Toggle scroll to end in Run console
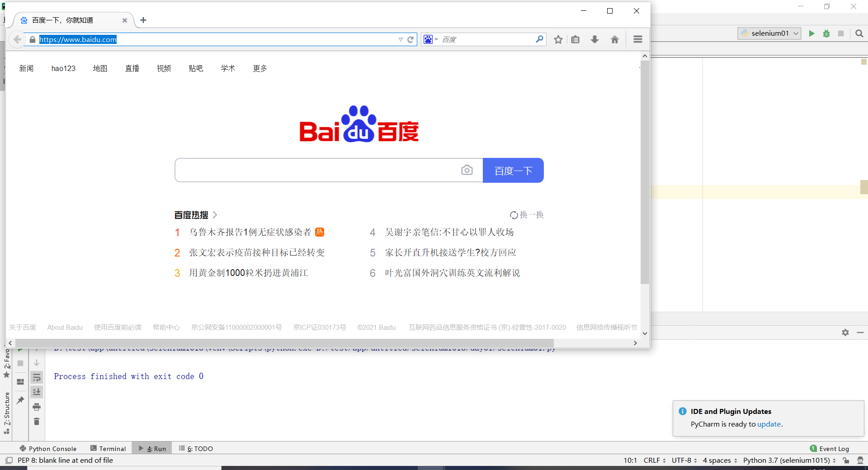868x470 pixels. 37,392
